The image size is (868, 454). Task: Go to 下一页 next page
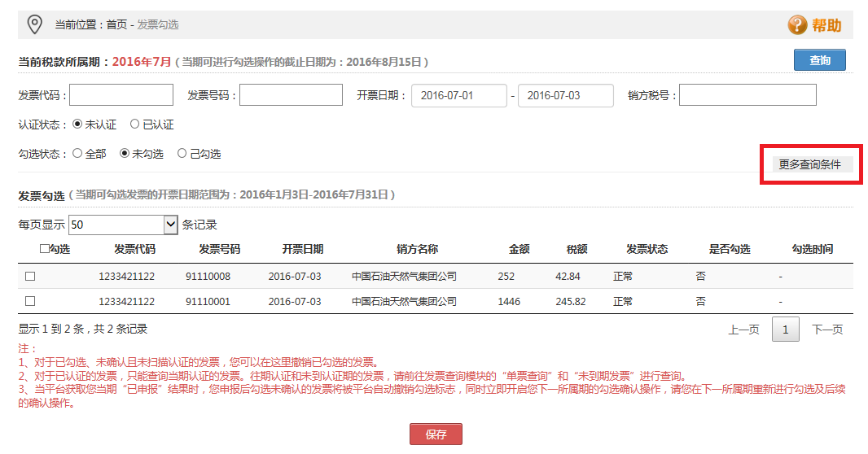(x=827, y=330)
